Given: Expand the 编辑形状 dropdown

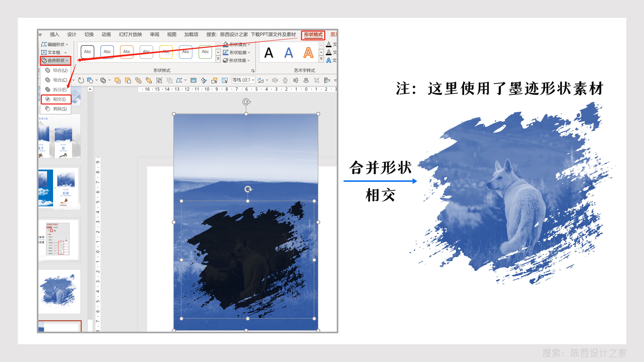Looking at the screenshot, I should tap(55, 44).
